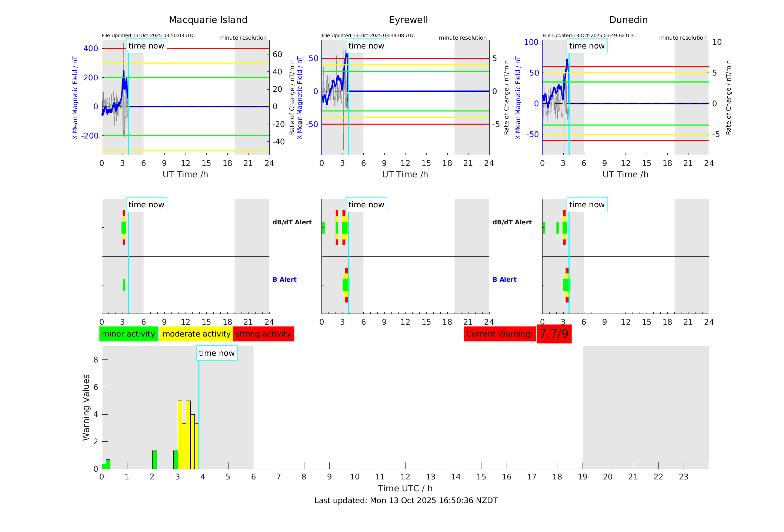The image size is (784, 532).
Task: Click the Current Warning red label
Action: (499, 334)
